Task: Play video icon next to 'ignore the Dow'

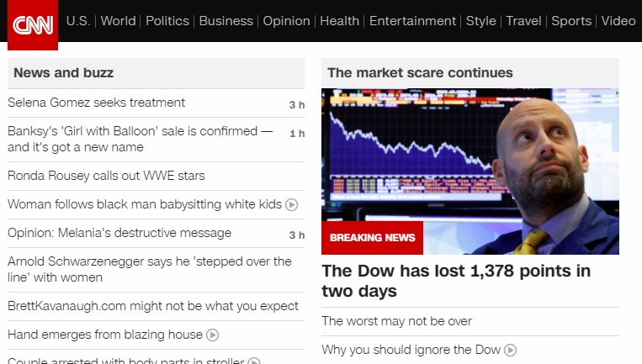Action: point(510,350)
